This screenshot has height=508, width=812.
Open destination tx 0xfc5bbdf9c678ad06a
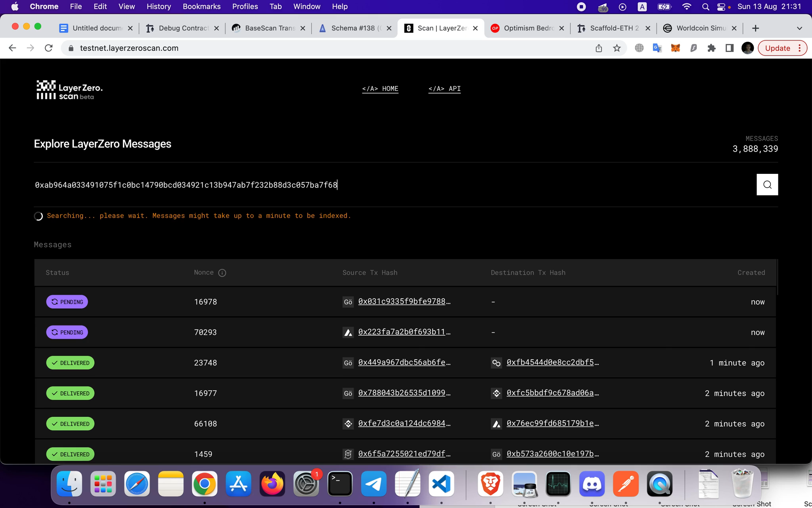(x=553, y=393)
